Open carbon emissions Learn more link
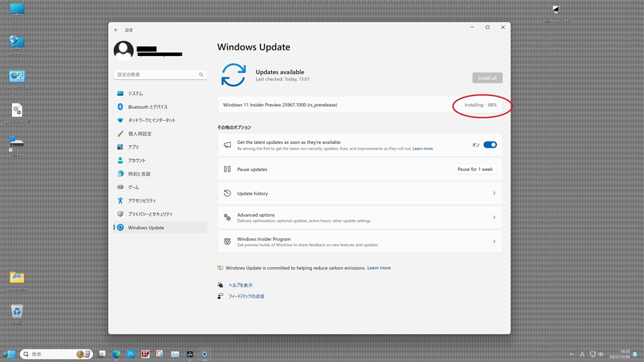Image resolution: width=644 pixels, height=362 pixels. 379,268
